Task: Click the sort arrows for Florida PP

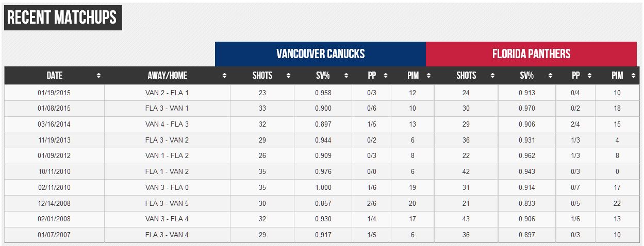Action: click(589, 76)
